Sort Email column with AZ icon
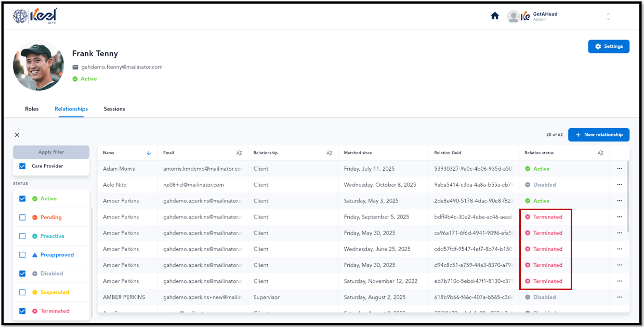This screenshot has height=327, width=644. (x=239, y=153)
